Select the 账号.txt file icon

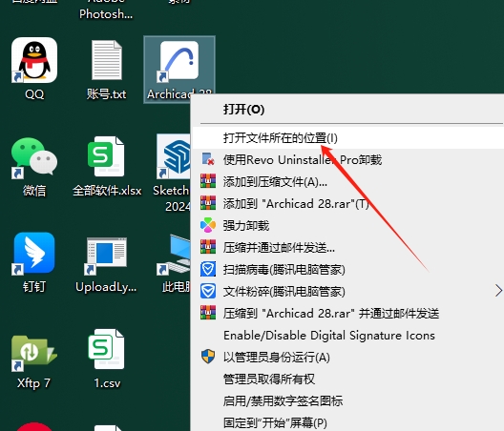107,60
